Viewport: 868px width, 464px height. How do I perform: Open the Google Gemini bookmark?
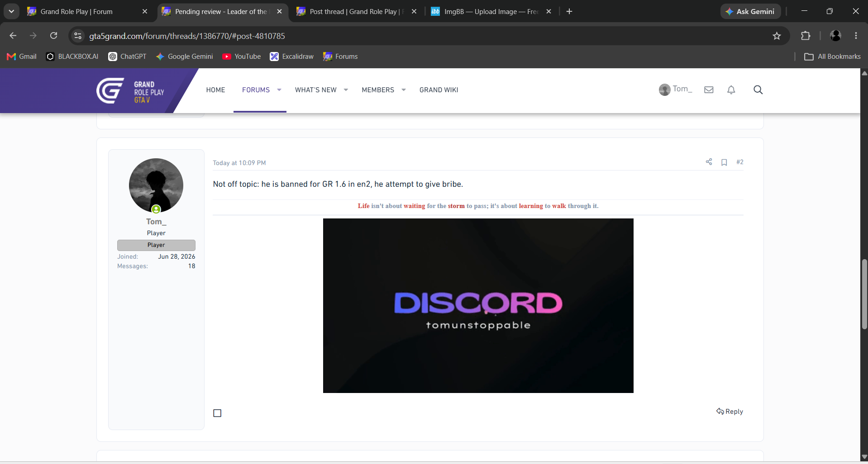[x=184, y=57]
